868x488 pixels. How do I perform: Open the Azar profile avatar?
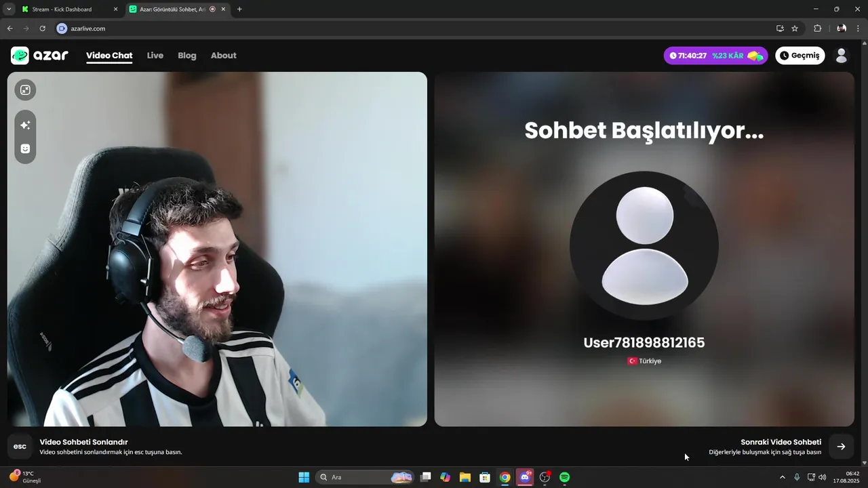842,56
